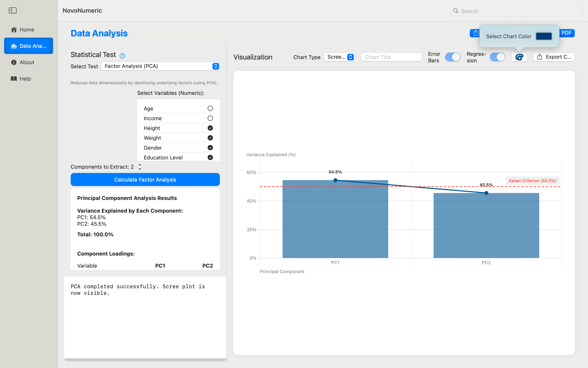Uncheck the Height variable
The width and height of the screenshot is (588, 368).
[x=210, y=128]
